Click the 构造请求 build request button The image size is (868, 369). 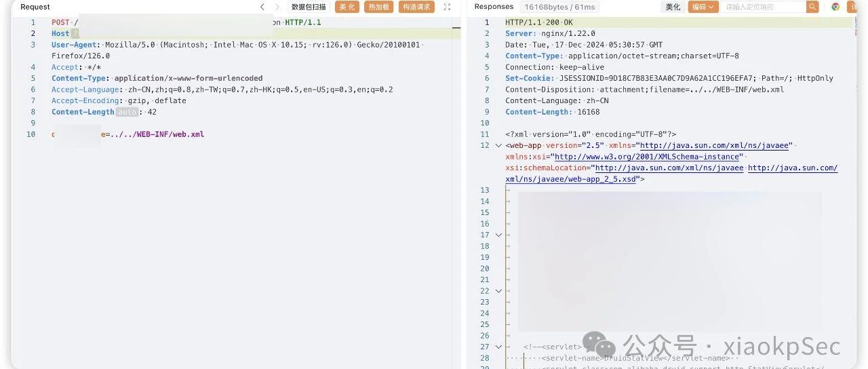pyautogui.click(x=416, y=7)
